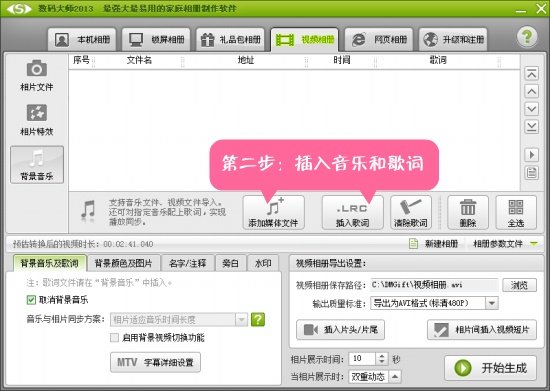This screenshot has height=391, width=550.
Task: Click 开始生成 start button
Action: (490, 368)
